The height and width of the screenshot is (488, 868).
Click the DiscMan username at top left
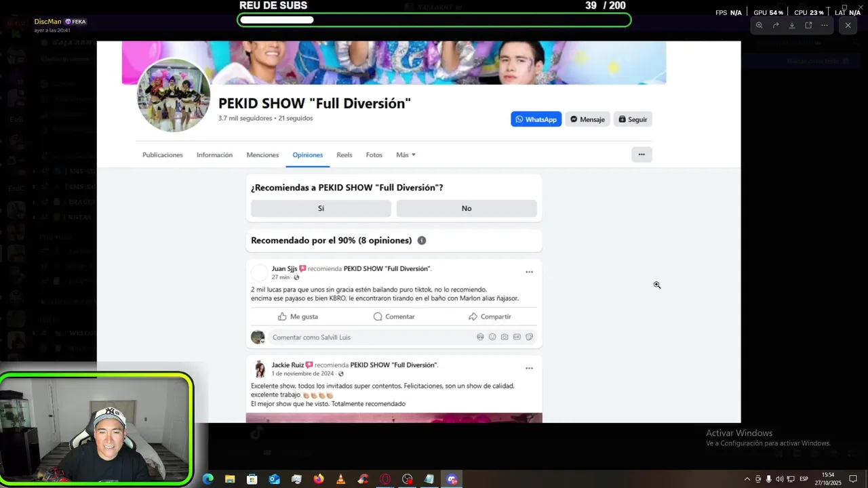[47, 22]
